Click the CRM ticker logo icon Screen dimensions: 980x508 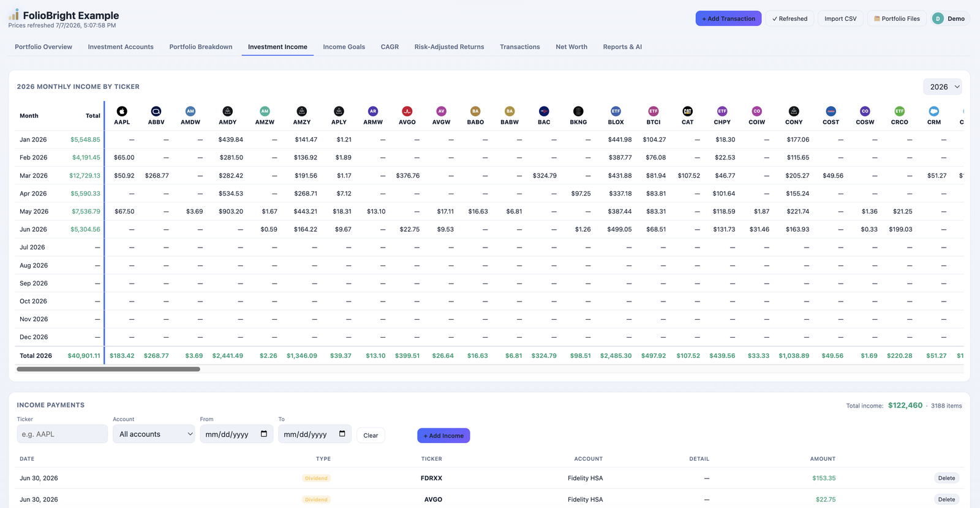934,111
